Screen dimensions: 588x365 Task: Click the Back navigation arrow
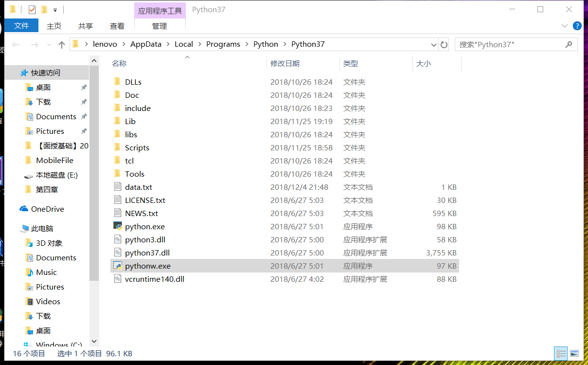[x=16, y=44]
